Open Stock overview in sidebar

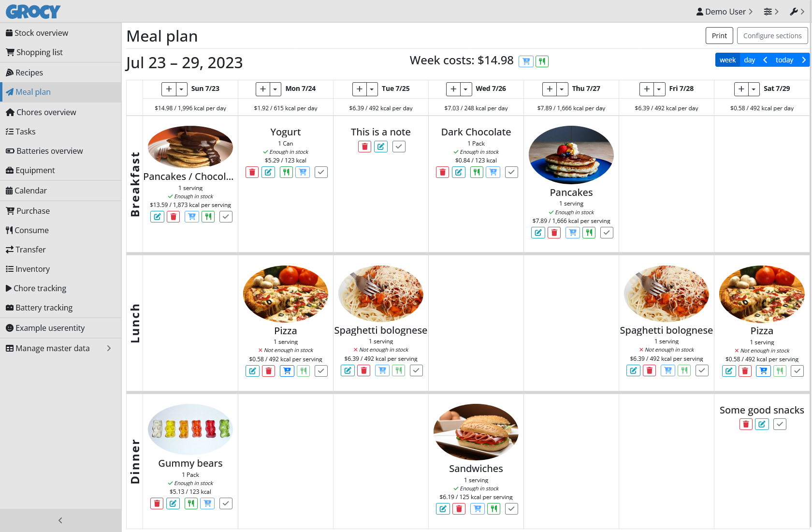point(41,33)
